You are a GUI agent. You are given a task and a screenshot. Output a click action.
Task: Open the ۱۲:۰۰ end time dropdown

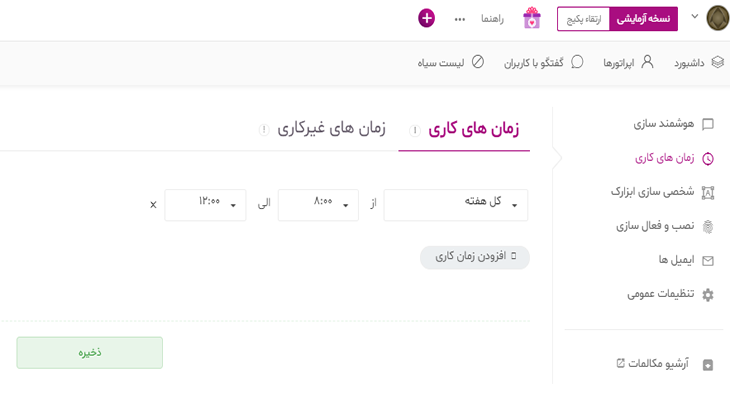205,204
